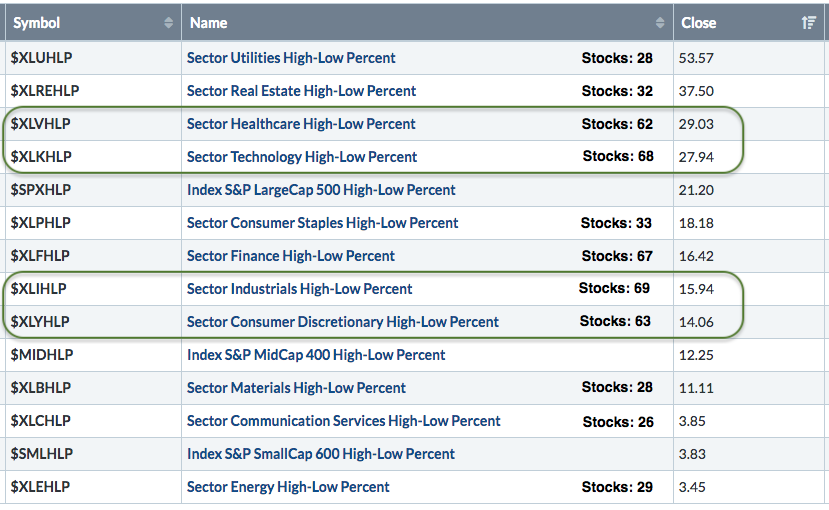Open Sector Consumer Staples High-Low Percent
Viewport: 829px width, 510px height.
[322, 223]
